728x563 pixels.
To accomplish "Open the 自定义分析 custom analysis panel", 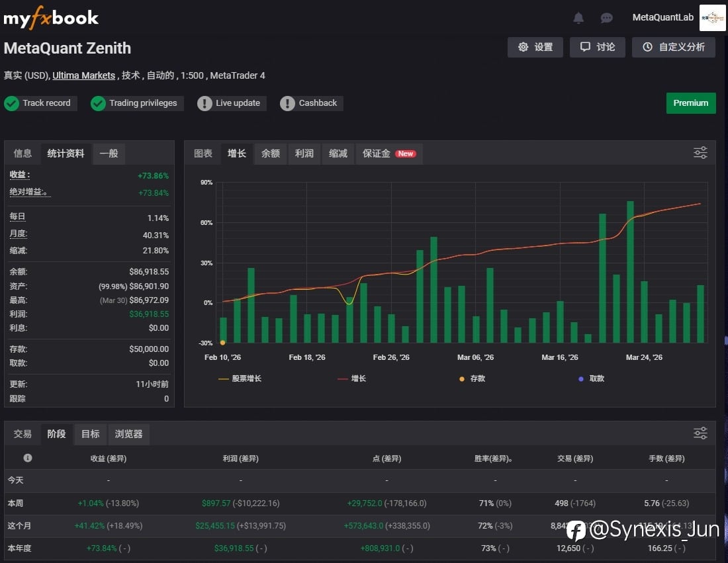I will [673, 47].
